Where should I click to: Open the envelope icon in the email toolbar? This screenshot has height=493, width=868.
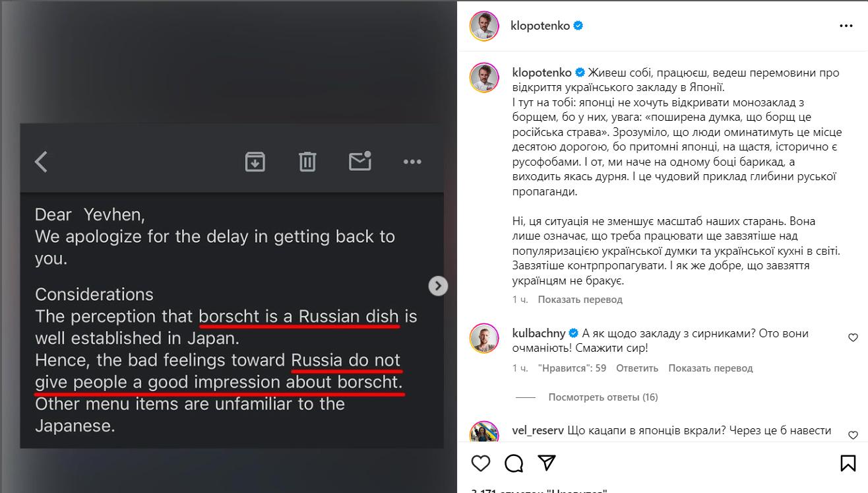[359, 160]
